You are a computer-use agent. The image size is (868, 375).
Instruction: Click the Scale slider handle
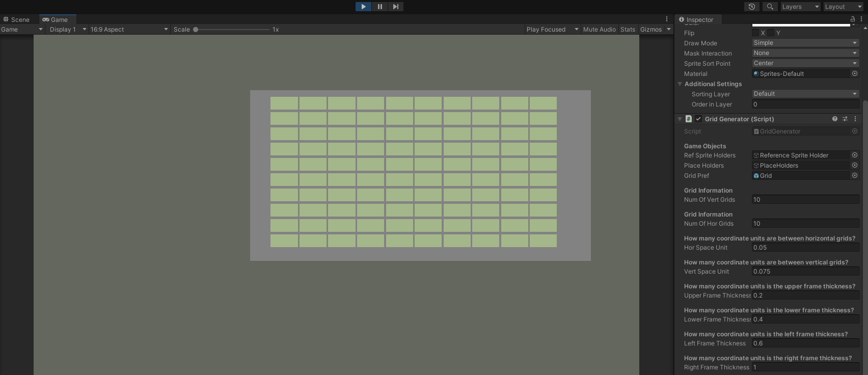tap(196, 30)
